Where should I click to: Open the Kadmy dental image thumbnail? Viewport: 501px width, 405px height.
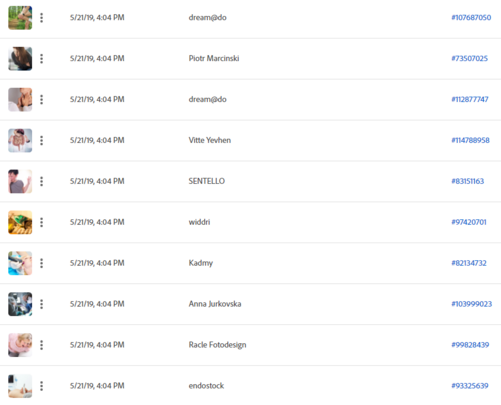click(x=20, y=263)
